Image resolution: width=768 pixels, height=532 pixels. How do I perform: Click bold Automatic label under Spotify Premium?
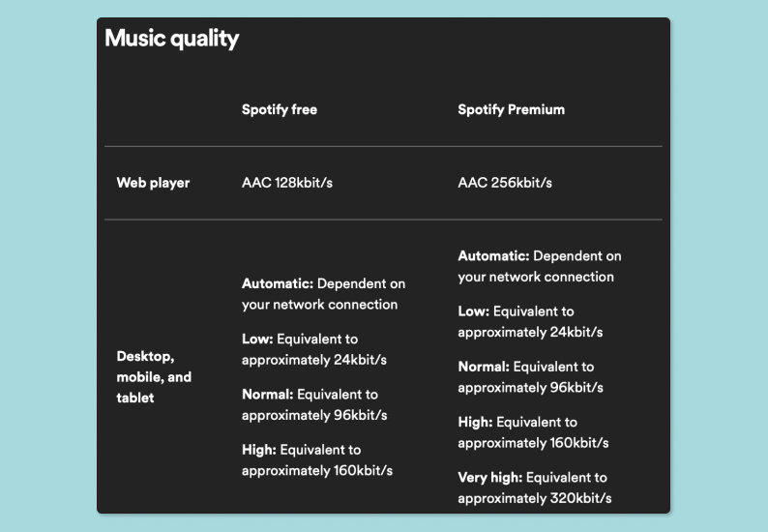pos(493,256)
